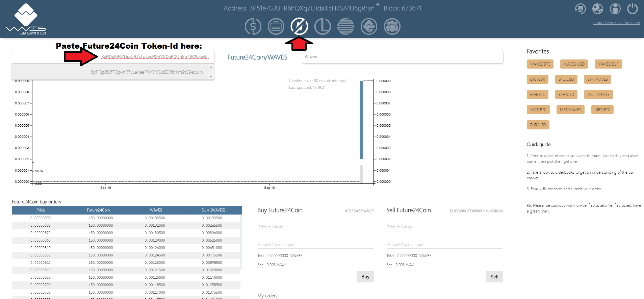
Task: Select buy order at price 0.00000840
Action: 126,248
